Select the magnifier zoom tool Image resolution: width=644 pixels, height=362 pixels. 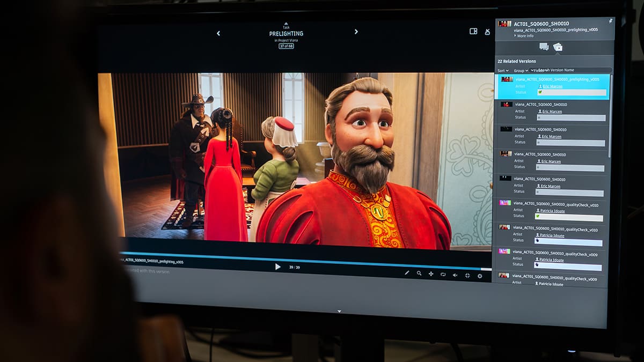(419, 274)
